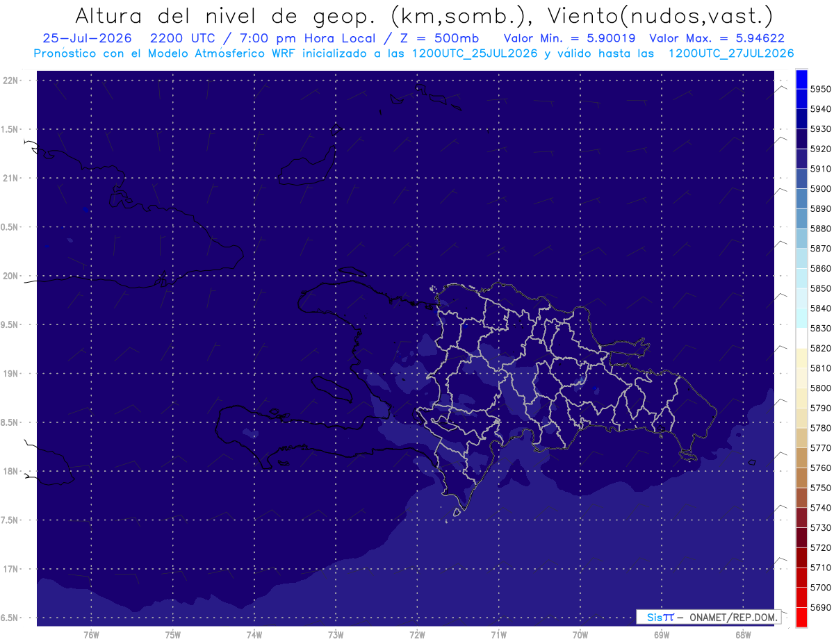Click the "Valor Max. = 5.94622" text
The image size is (834, 644).
(717, 38)
